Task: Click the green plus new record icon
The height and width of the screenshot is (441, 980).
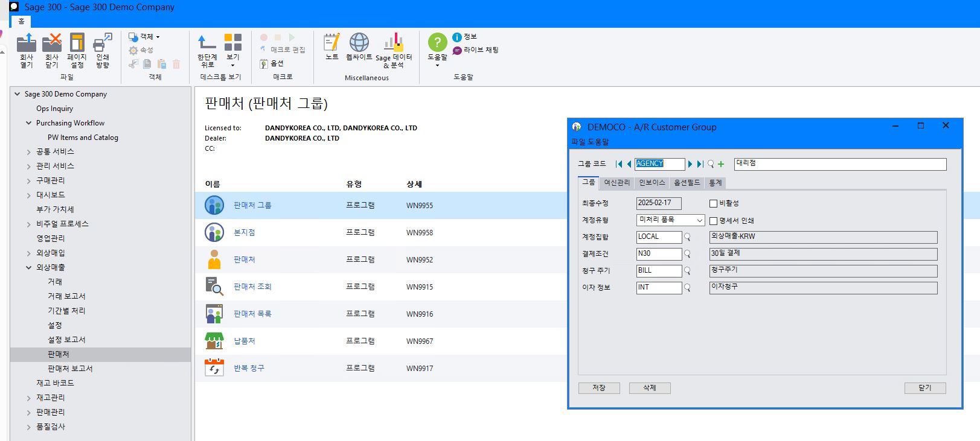Action: [x=721, y=164]
